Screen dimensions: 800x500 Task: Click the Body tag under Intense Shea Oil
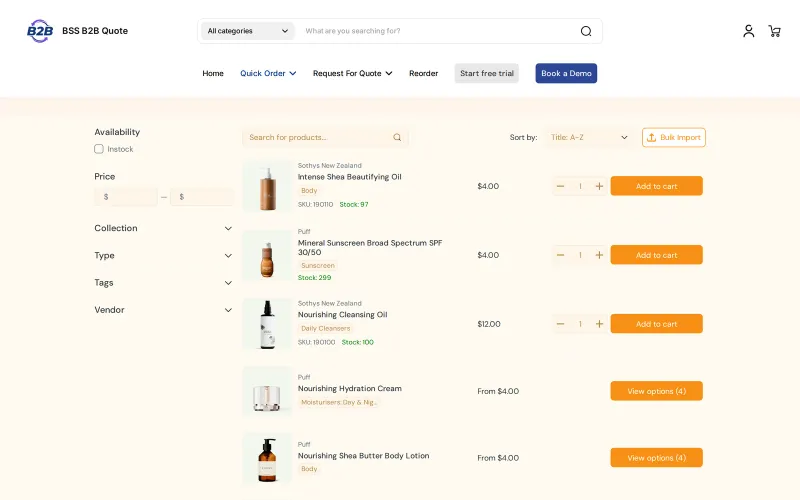[309, 191]
